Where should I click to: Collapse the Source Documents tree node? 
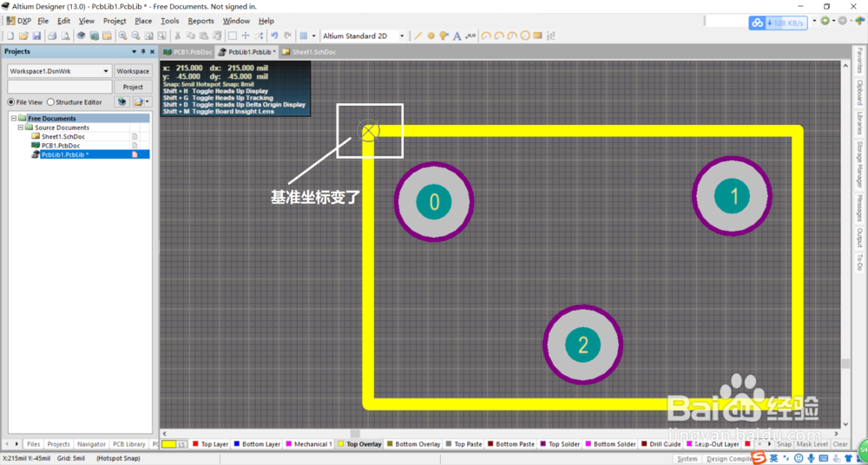pyautogui.click(x=21, y=128)
